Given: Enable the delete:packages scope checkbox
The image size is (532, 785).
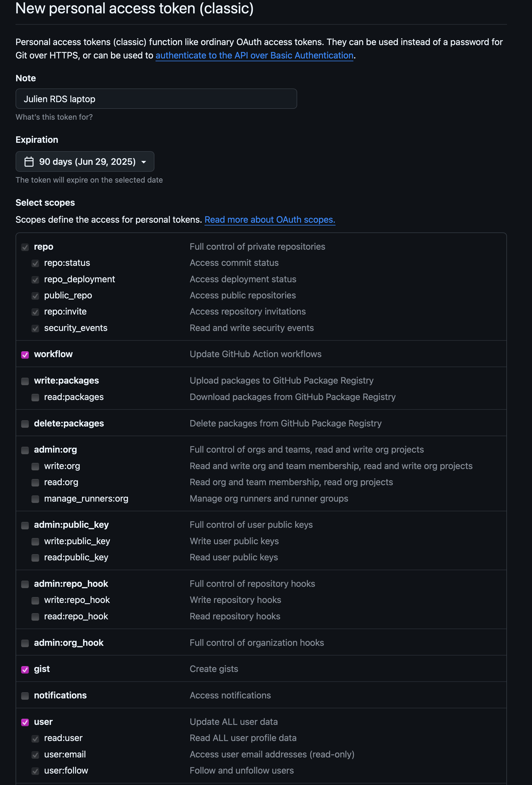Looking at the screenshot, I should tap(25, 424).
